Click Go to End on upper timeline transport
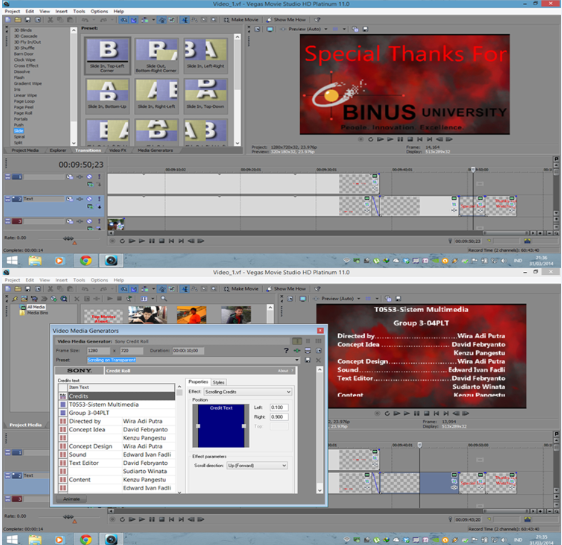This screenshot has height=545, width=562. point(181,241)
